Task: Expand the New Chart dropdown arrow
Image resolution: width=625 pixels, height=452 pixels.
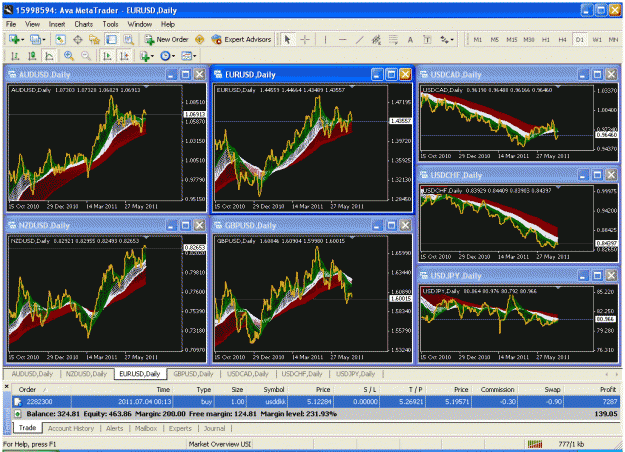Action: coord(23,40)
